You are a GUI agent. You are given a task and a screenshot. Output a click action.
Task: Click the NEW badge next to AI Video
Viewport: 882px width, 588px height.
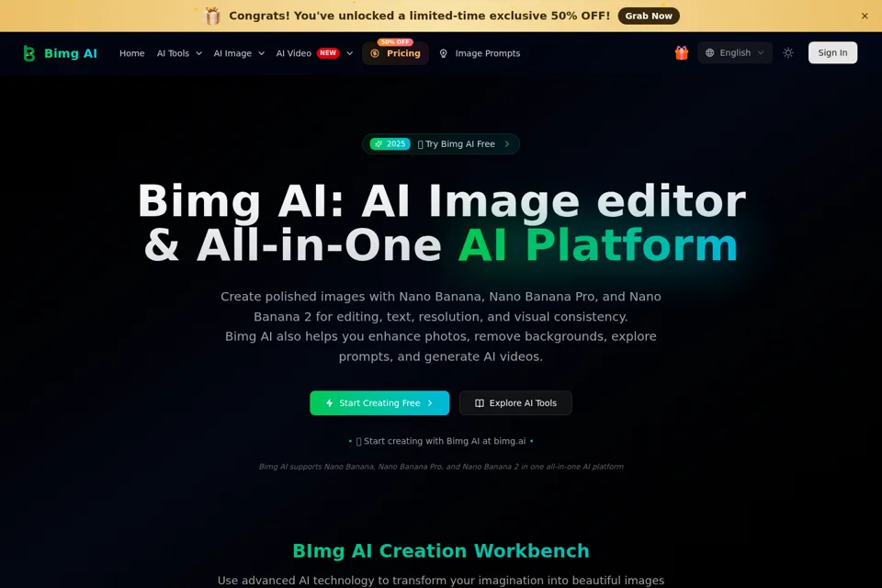[328, 53]
